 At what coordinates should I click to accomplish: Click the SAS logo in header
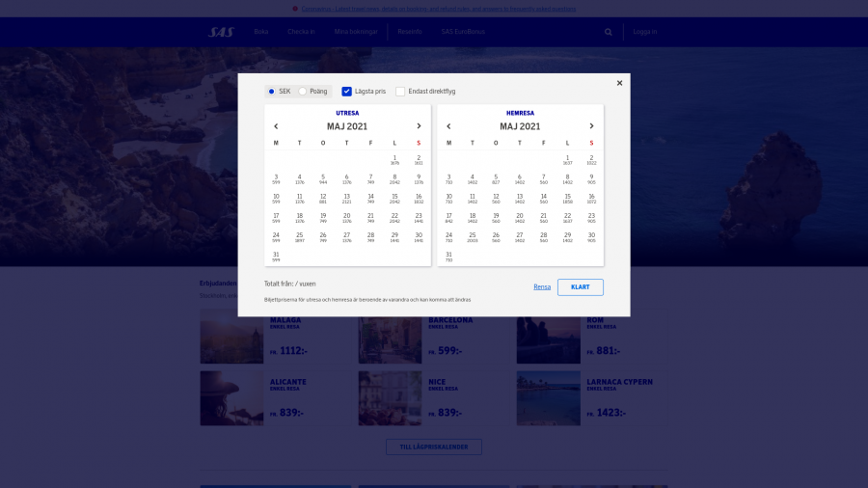pyautogui.click(x=221, y=32)
